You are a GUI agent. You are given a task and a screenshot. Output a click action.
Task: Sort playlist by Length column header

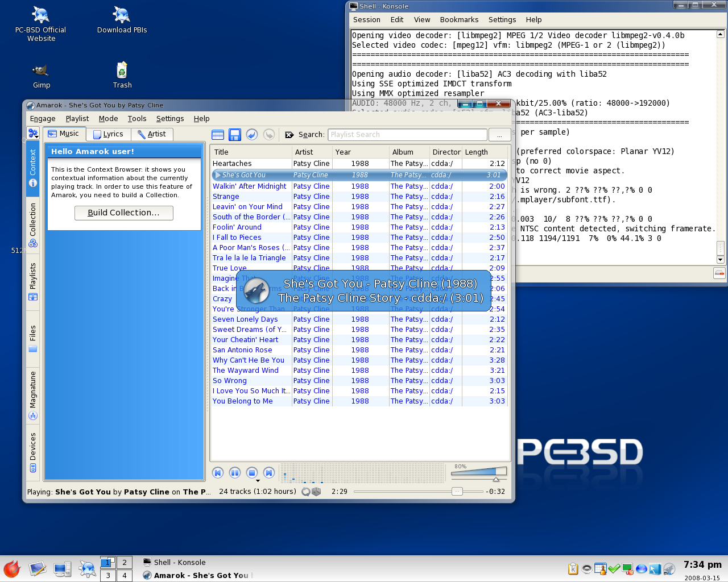coord(484,152)
